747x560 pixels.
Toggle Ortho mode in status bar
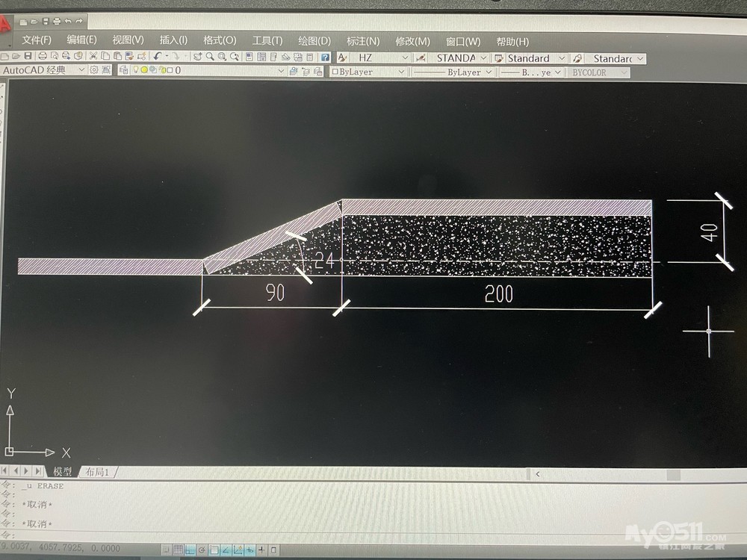click(190, 550)
